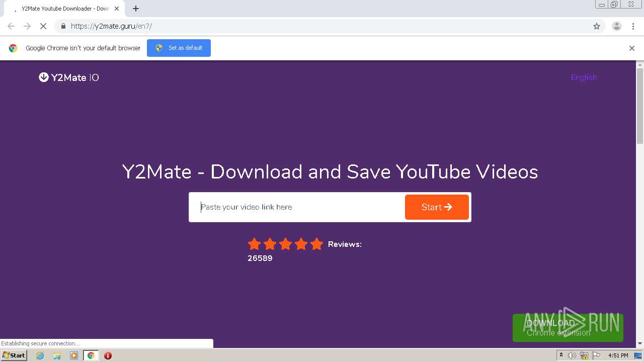Click the second rating star
Image resolution: width=644 pixels, height=362 pixels.
270,244
